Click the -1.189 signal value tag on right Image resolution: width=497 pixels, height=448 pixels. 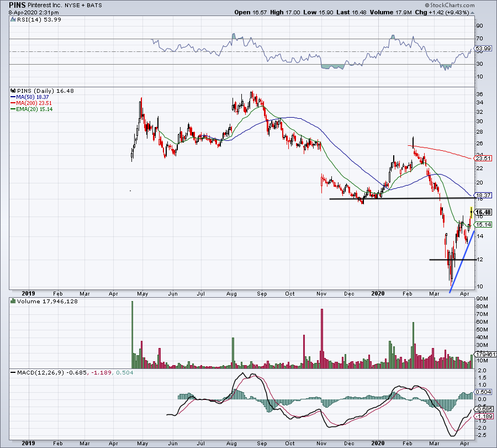[x=484, y=417]
